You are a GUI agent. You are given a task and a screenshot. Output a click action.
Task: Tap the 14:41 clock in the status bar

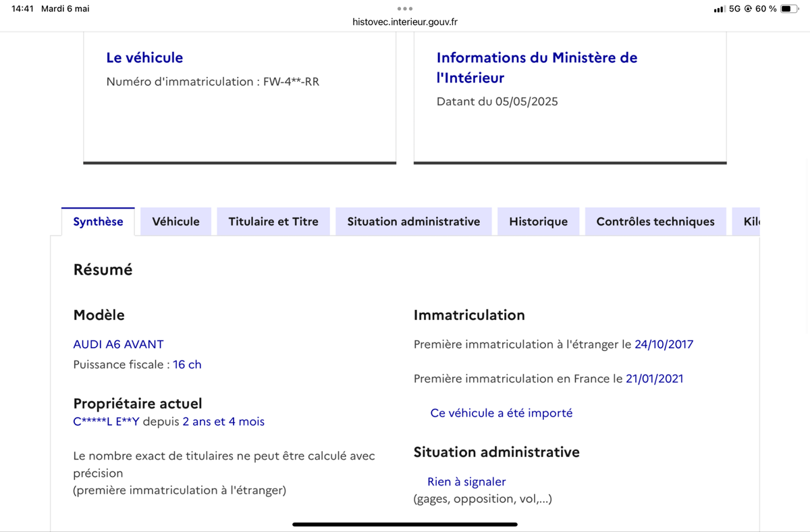pos(22,9)
